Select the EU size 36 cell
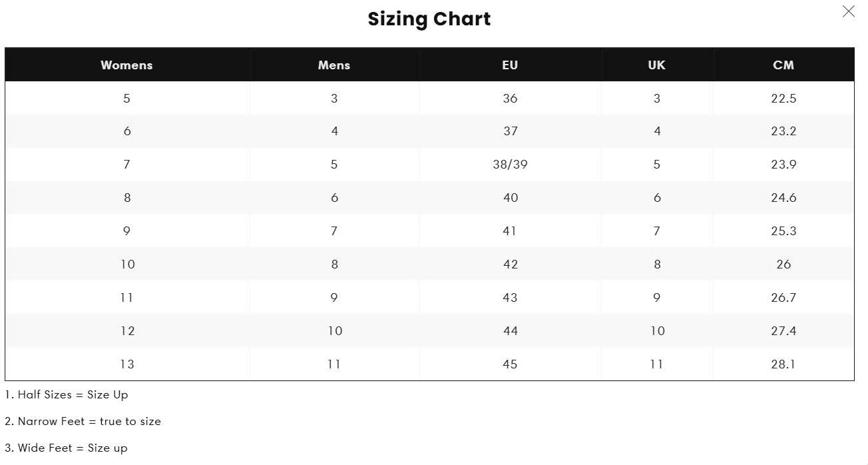This screenshot has height=465, width=868. coord(510,99)
